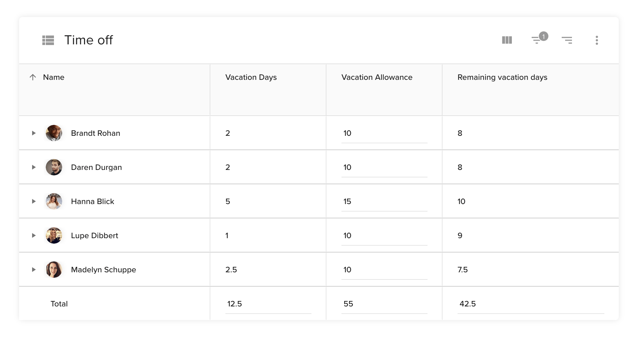Click the Vacation Allowance column header
Image resolution: width=644 pixels, height=346 pixels.
[377, 77]
